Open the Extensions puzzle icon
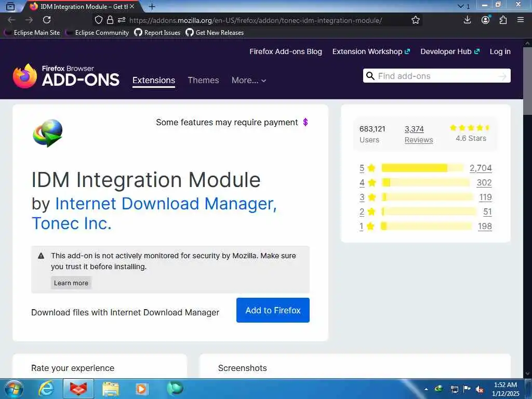This screenshot has height=399, width=532. point(503,20)
